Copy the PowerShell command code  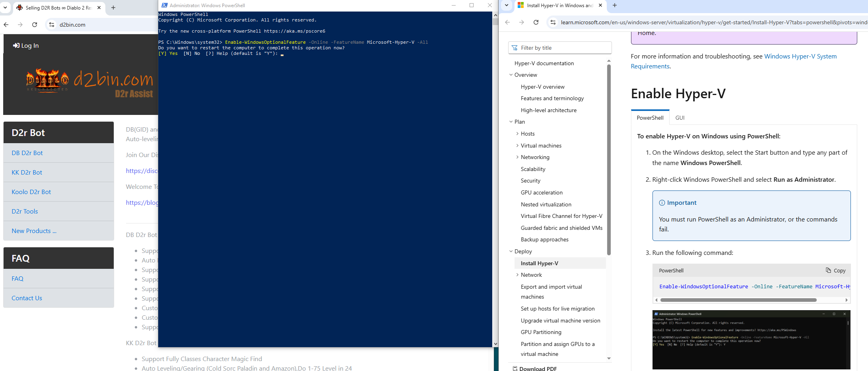tap(835, 270)
